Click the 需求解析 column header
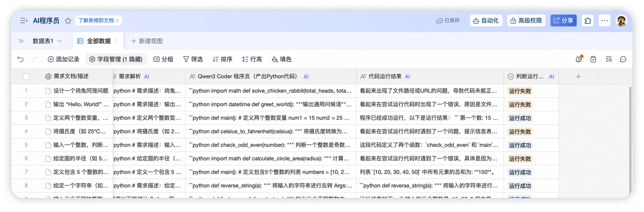 149,77
